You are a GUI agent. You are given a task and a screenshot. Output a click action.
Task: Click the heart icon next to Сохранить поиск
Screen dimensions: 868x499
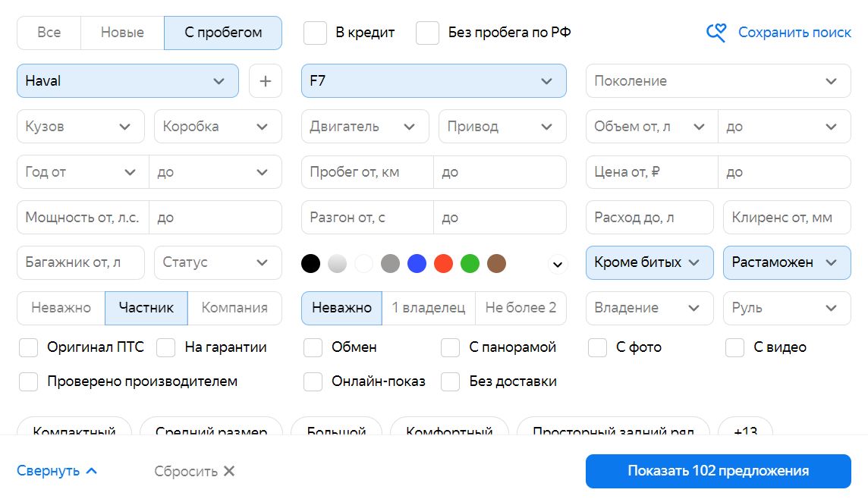pyautogui.click(x=715, y=33)
